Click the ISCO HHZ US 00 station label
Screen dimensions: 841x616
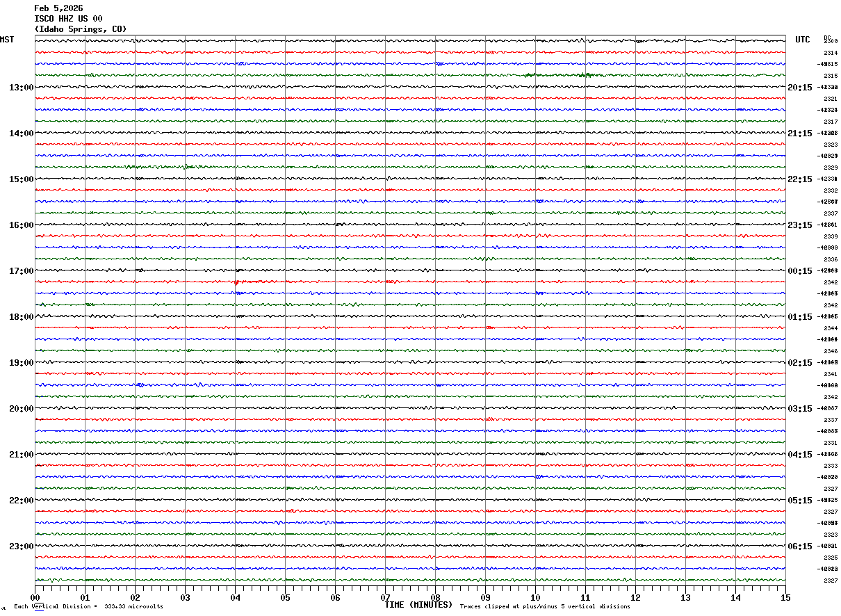pos(68,19)
